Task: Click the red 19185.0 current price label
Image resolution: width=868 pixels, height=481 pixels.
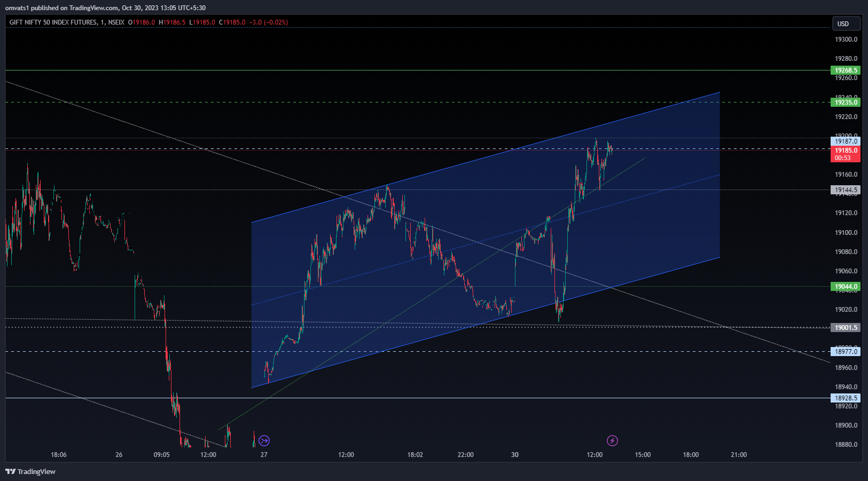Action: [846, 154]
